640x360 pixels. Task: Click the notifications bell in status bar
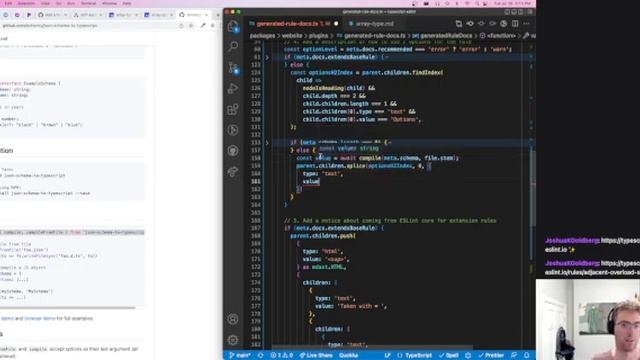527,355
